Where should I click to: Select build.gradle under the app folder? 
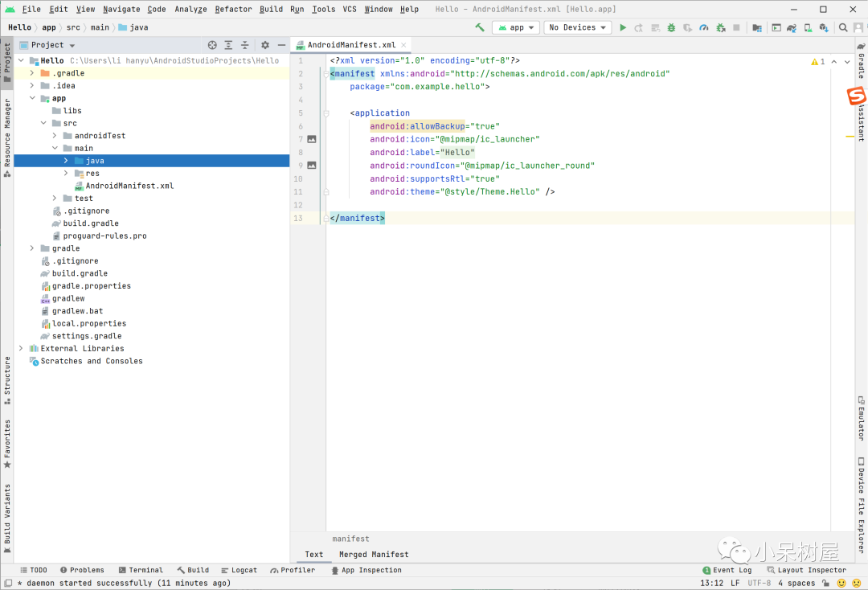tap(91, 223)
